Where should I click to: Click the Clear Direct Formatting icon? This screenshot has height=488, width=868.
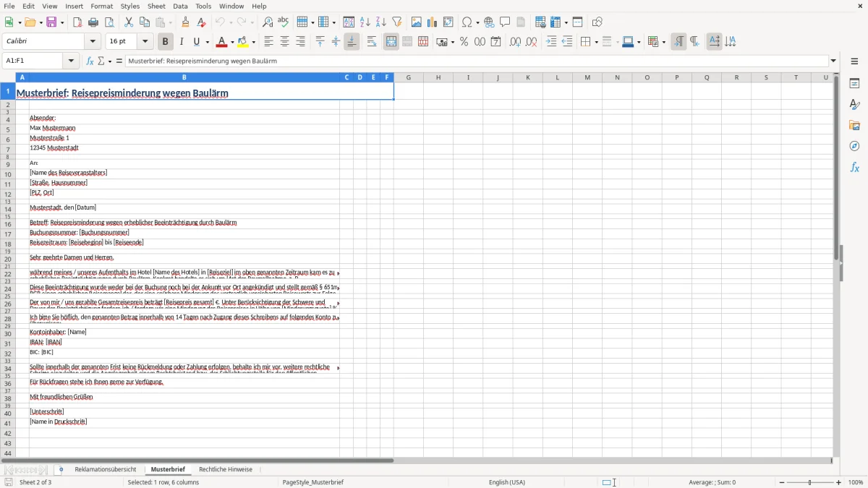[x=201, y=22]
